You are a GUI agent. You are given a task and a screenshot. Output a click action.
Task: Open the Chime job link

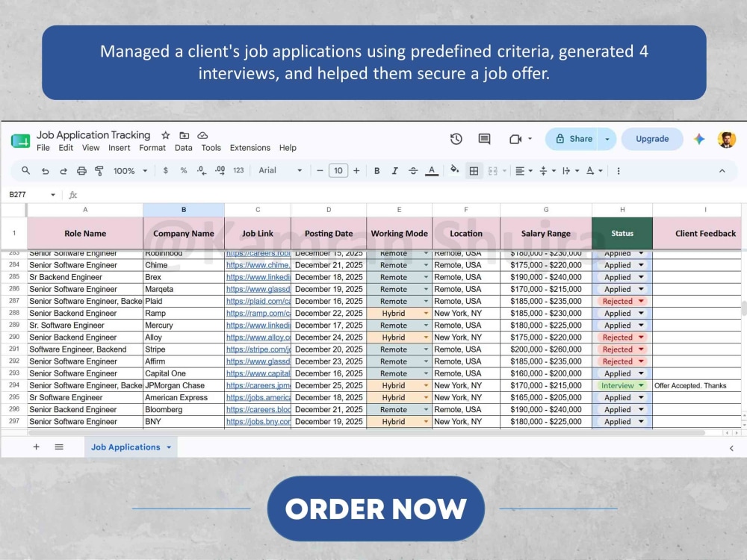(258, 265)
